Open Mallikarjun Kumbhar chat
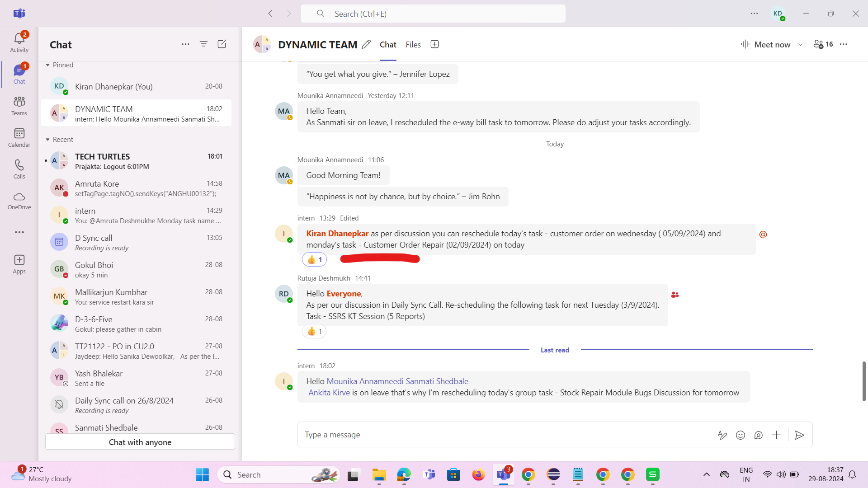 [x=136, y=296]
